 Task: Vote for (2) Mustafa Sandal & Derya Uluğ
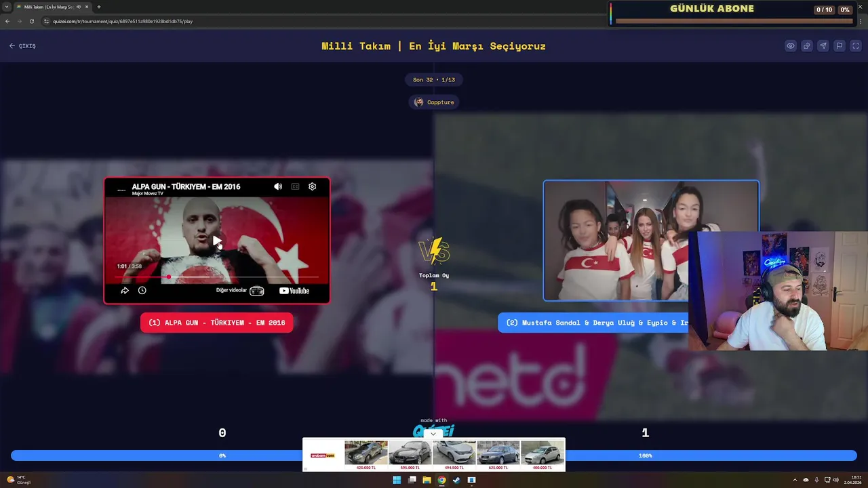(x=593, y=323)
